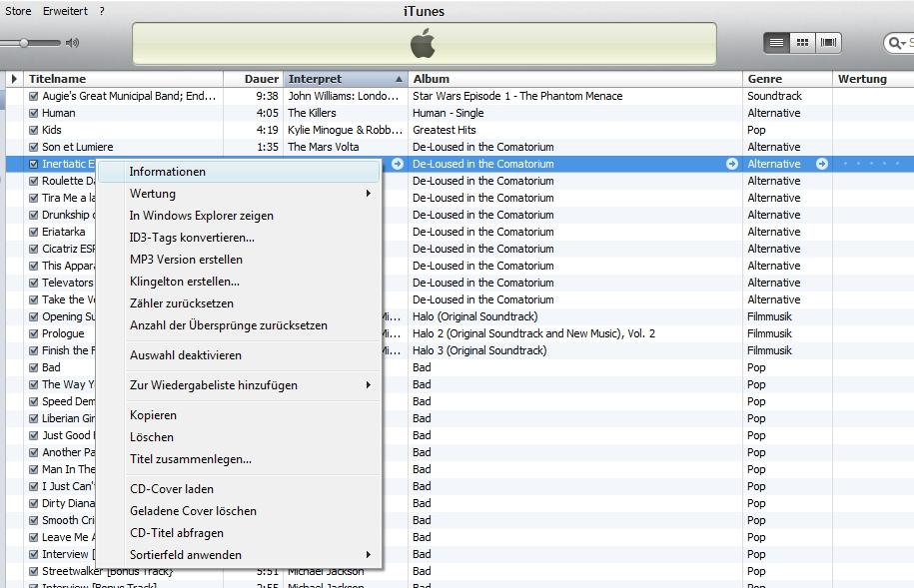Viewport: 914px width, 588px height.
Task: Click arrow icon next to selected Interpret
Action: coord(398,164)
